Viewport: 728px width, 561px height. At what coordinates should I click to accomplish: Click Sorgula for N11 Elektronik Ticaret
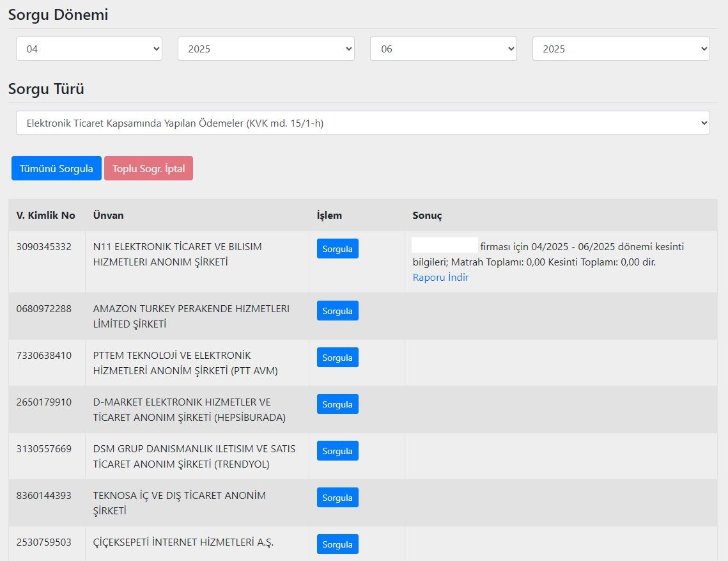coord(337,249)
